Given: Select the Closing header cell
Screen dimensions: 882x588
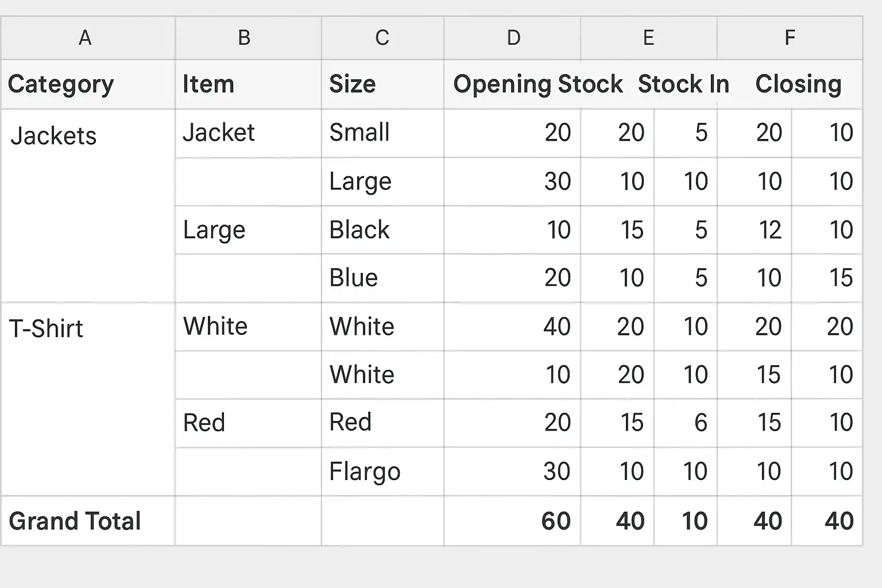Looking at the screenshot, I should click(798, 84).
